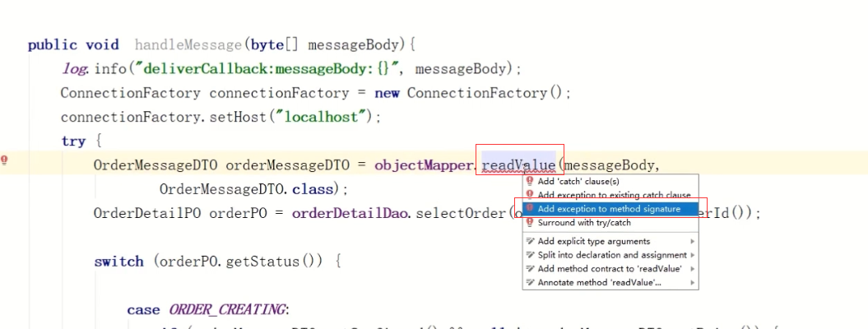The width and height of the screenshot is (868, 329).
Task: Click the intention icon beside Annotate method 'readValue'
Action: click(530, 283)
